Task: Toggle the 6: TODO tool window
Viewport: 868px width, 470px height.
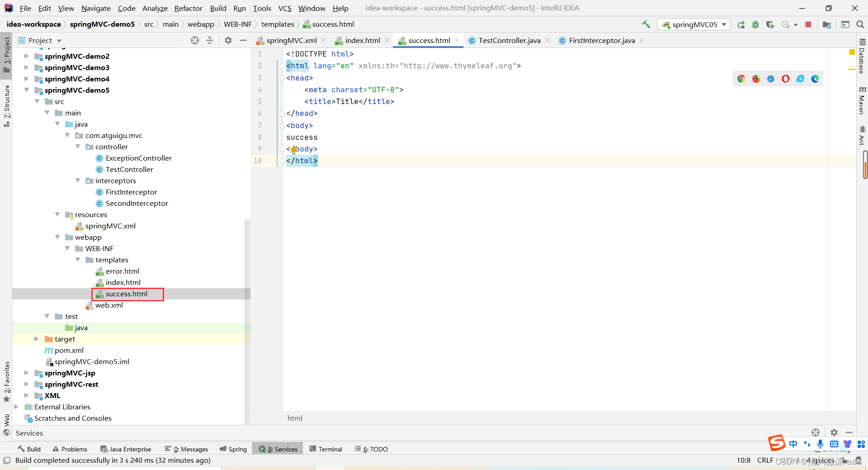Action: [x=371, y=449]
